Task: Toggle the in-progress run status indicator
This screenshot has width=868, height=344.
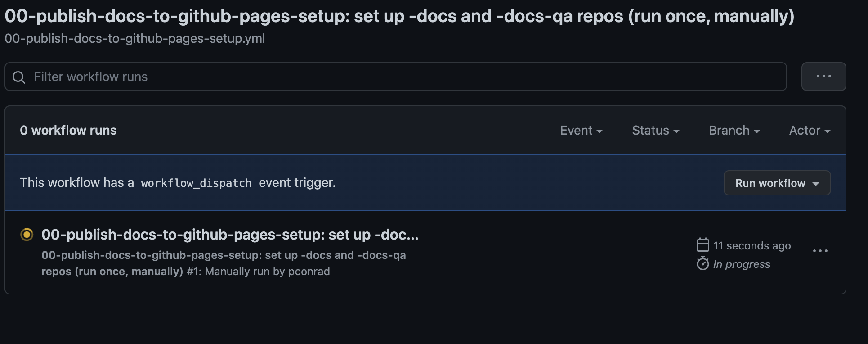Action: [27, 235]
